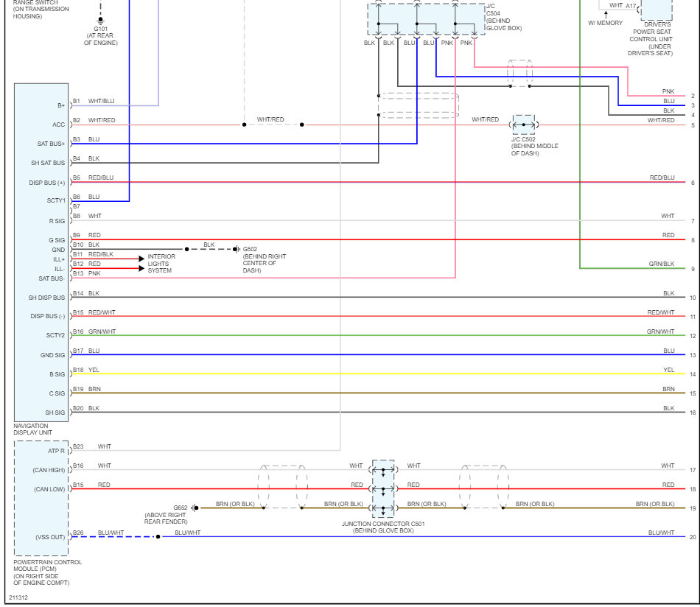Viewport: 700px width, 607px height.
Task: Select the 'G502' ground point label
Action: pyautogui.click(x=250, y=250)
